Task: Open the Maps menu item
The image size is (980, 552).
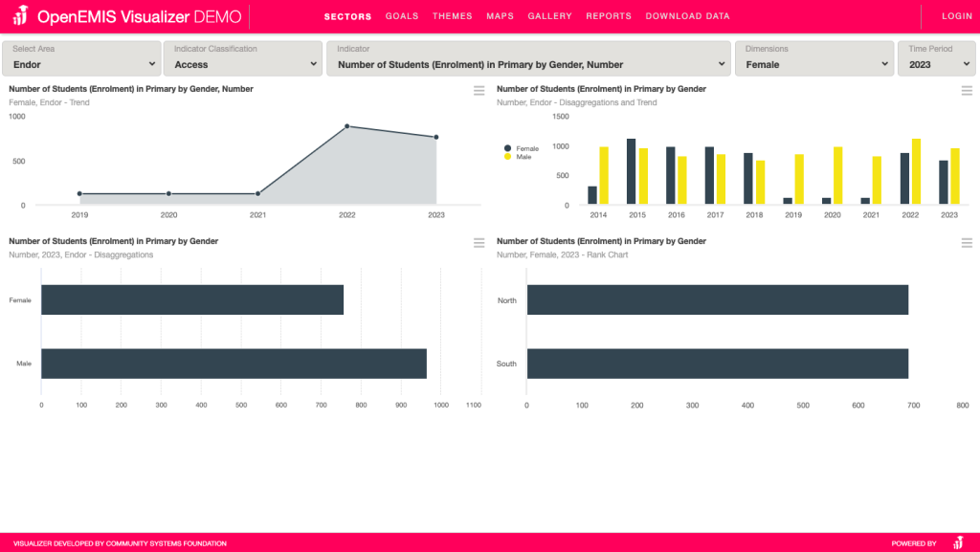Action: (x=500, y=16)
